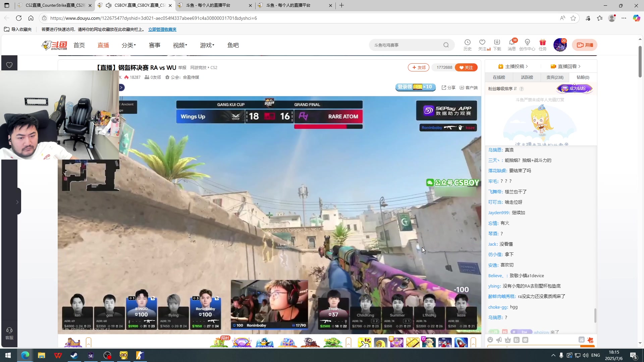Click the 举报 report link
Screen dimensions: 644x362
[182, 68]
